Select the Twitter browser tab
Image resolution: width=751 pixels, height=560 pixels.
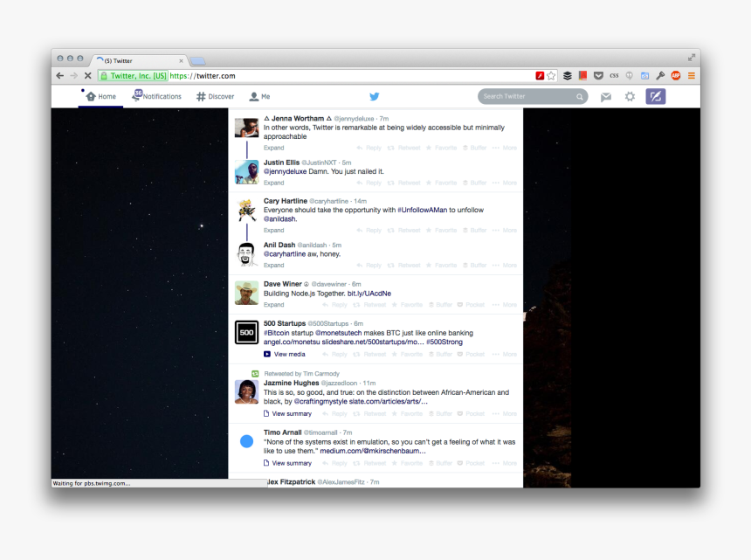140,61
